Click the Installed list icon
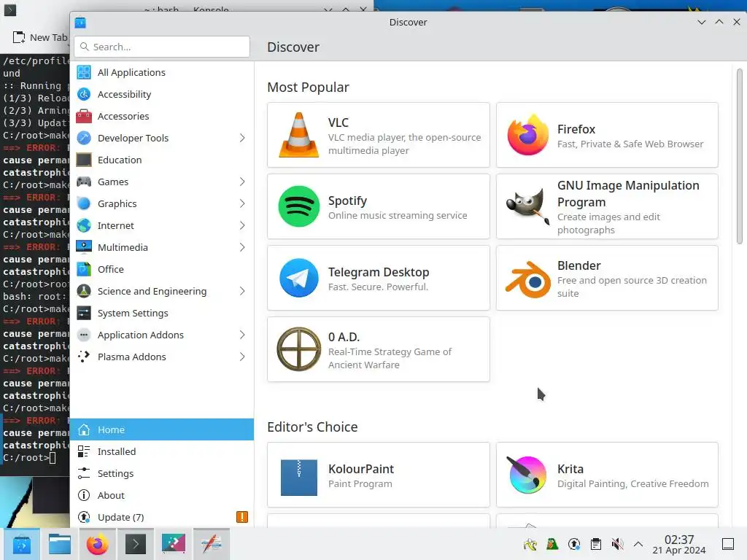 (x=84, y=451)
